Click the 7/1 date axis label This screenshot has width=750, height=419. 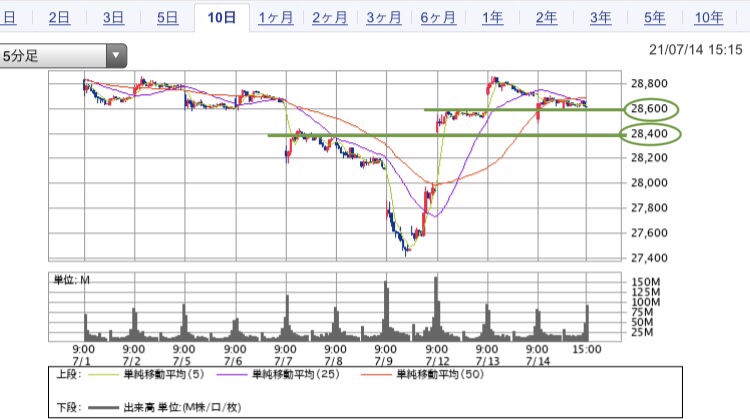[x=81, y=361]
